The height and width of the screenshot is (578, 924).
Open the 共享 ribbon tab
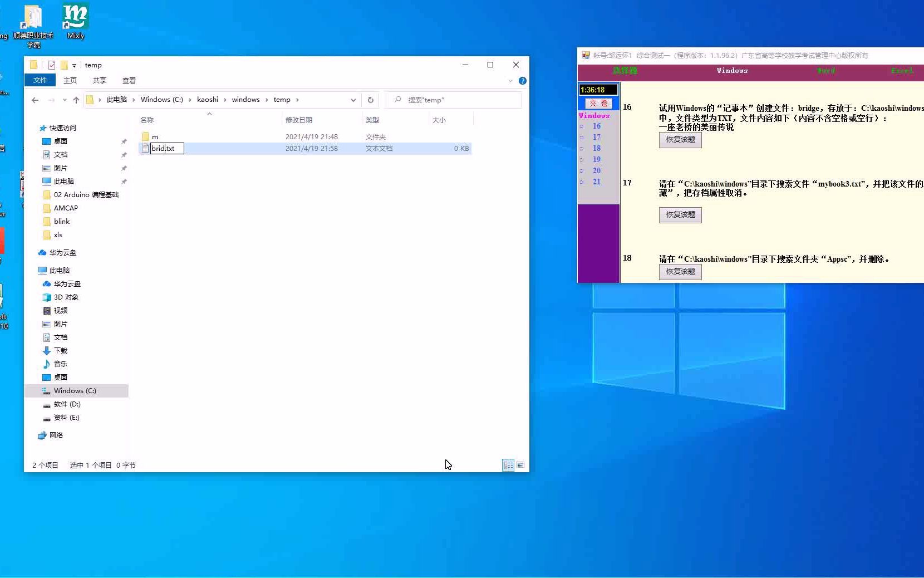(x=100, y=81)
